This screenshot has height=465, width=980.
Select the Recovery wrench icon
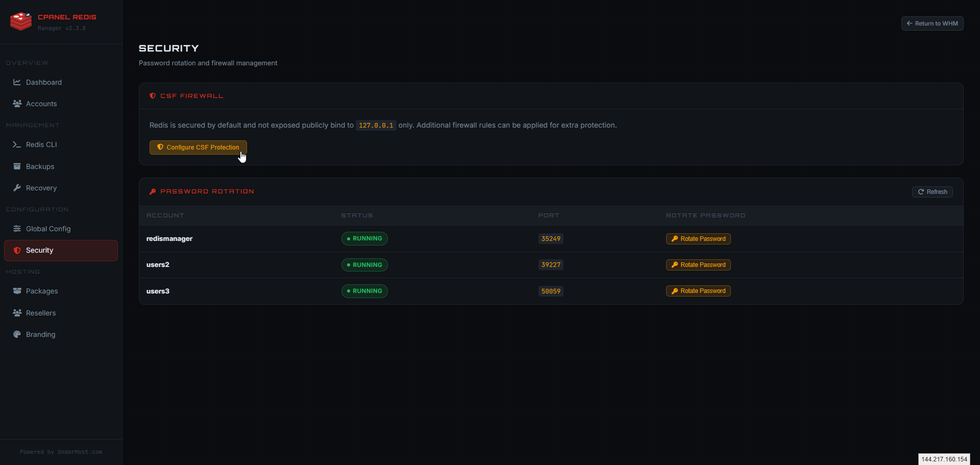click(x=17, y=188)
